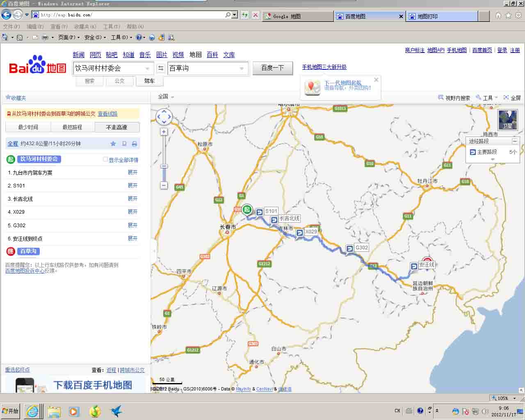Image resolution: width=525 pixels, height=420 pixels.
Task: Open Windows Explorer folder in taskbar
Action: (x=54, y=411)
